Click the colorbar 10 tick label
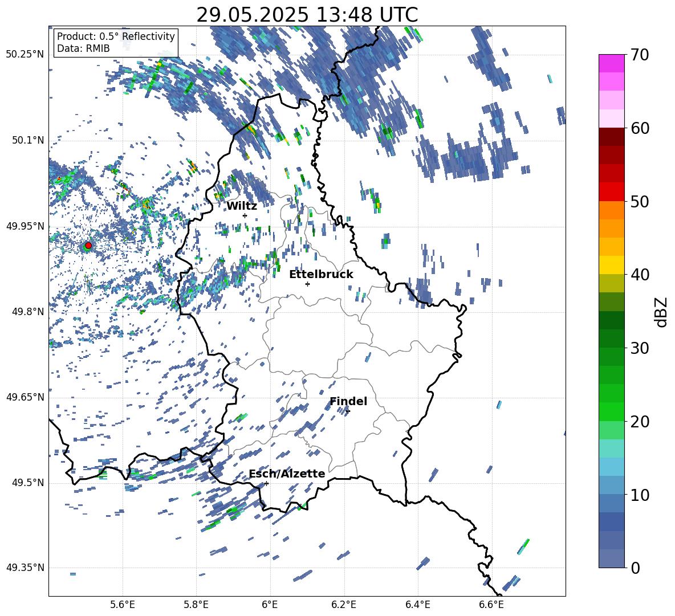This screenshot has width=675, height=616. pos(640,495)
